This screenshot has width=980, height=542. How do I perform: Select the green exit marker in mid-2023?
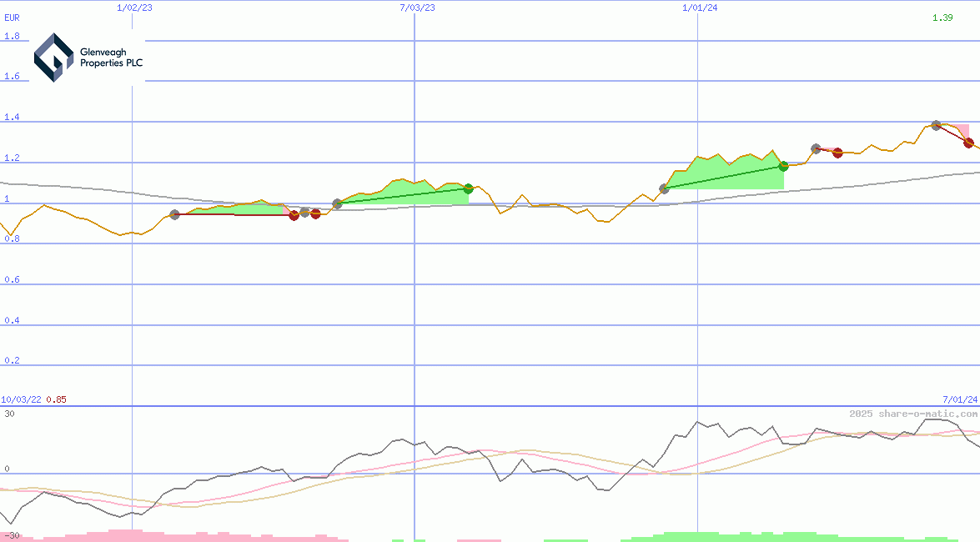pos(469,188)
